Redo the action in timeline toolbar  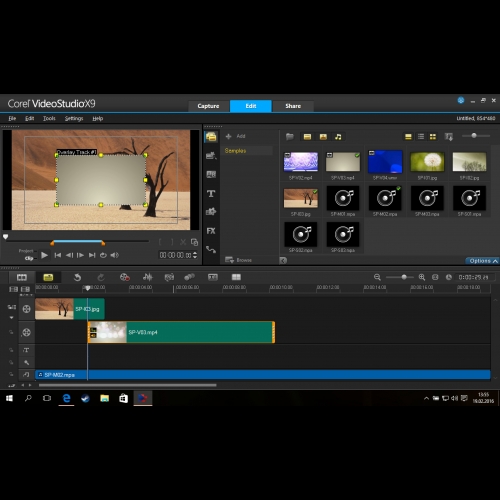pos(101,277)
